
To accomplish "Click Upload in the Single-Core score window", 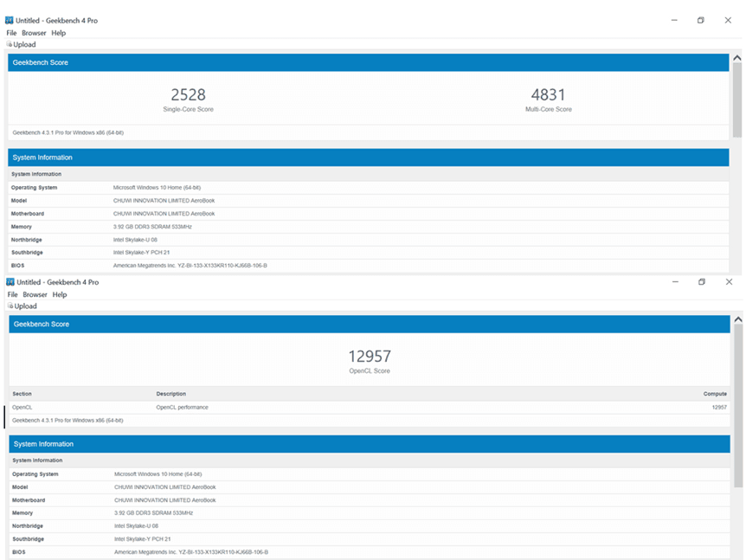I will click(x=22, y=44).
